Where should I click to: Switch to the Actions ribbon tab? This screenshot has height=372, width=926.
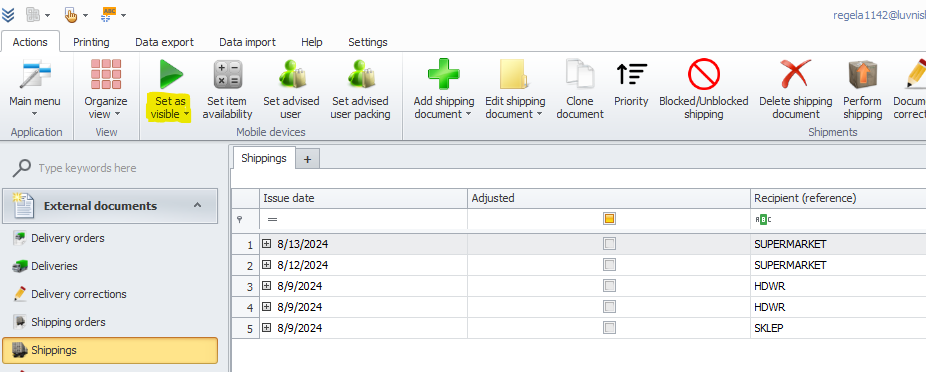30,42
